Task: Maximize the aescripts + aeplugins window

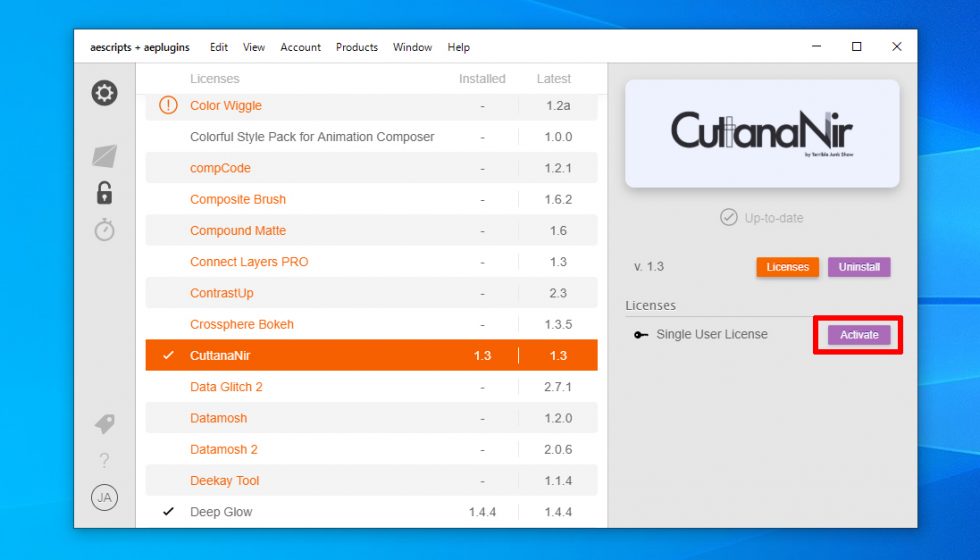Action: (x=856, y=47)
